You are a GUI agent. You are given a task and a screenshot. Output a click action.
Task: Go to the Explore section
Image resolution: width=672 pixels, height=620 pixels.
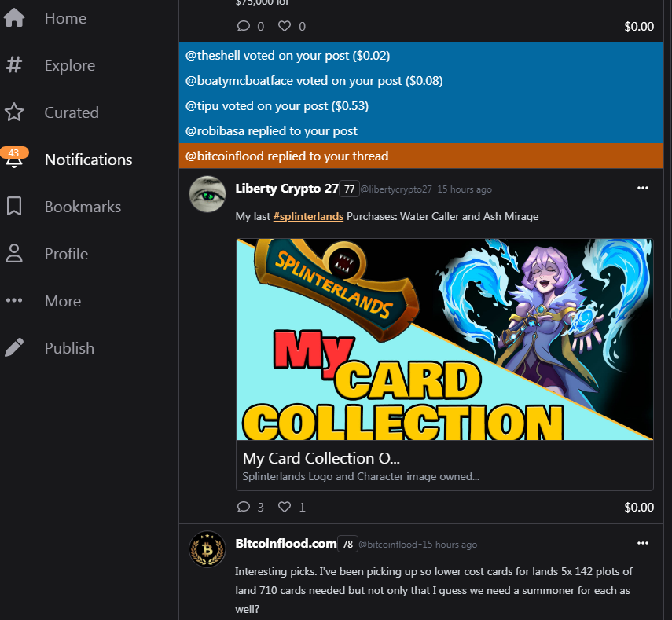tap(70, 65)
